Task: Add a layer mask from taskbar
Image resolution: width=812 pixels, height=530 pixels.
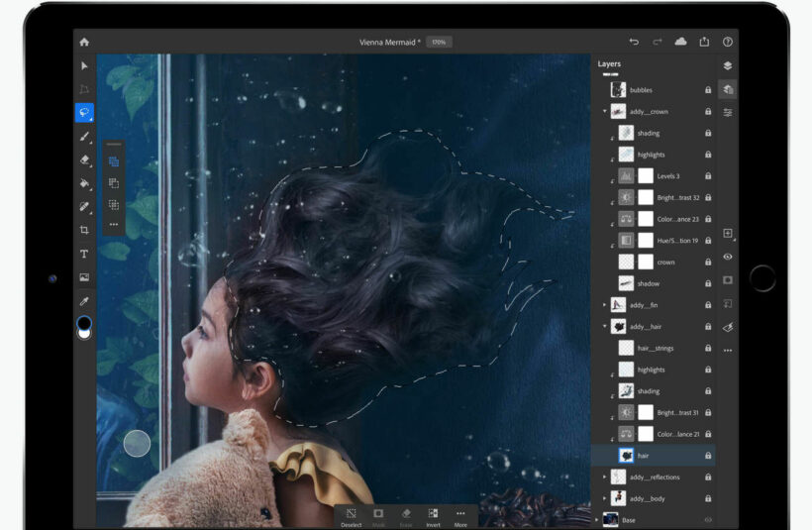Action: coord(728,280)
